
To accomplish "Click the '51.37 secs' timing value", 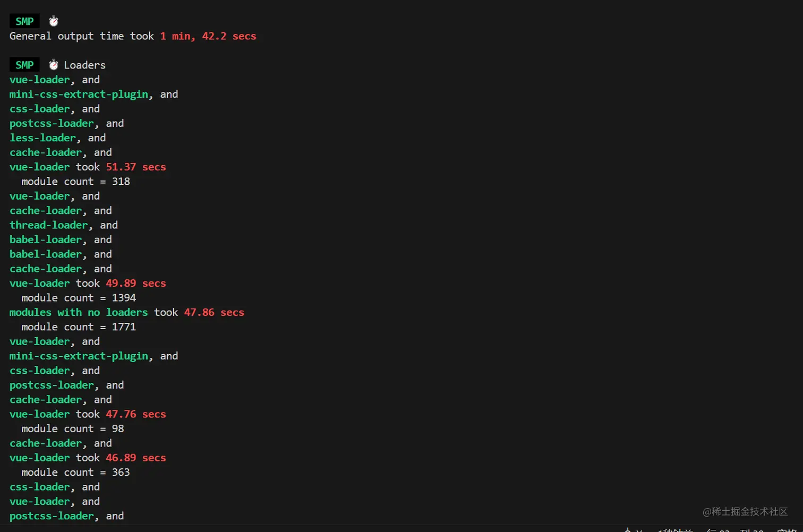I will click(136, 167).
